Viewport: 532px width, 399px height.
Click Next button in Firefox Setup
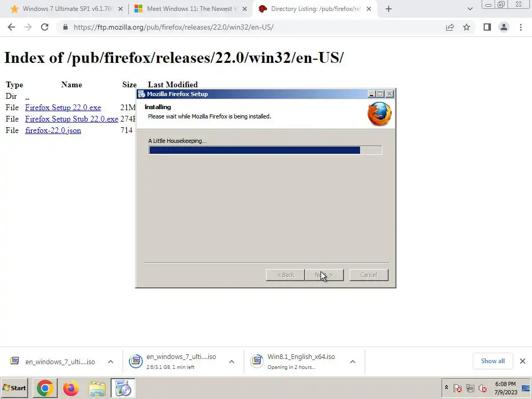(x=324, y=275)
